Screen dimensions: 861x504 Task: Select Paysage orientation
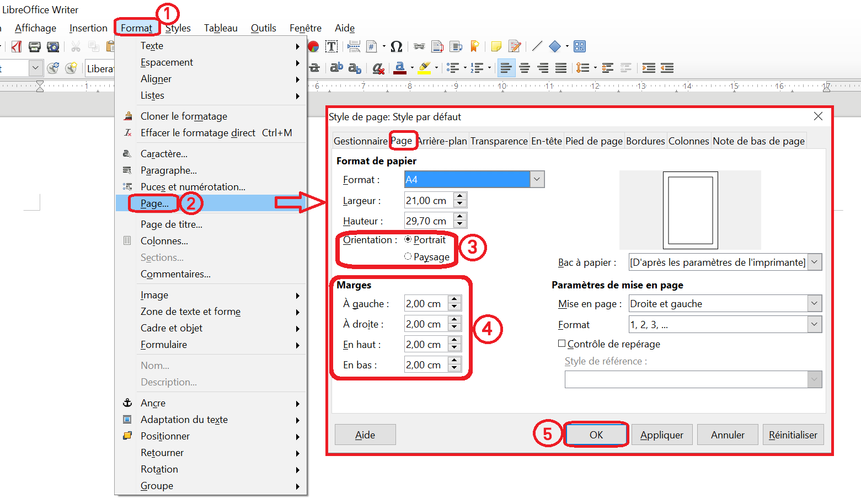click(426, 257)
